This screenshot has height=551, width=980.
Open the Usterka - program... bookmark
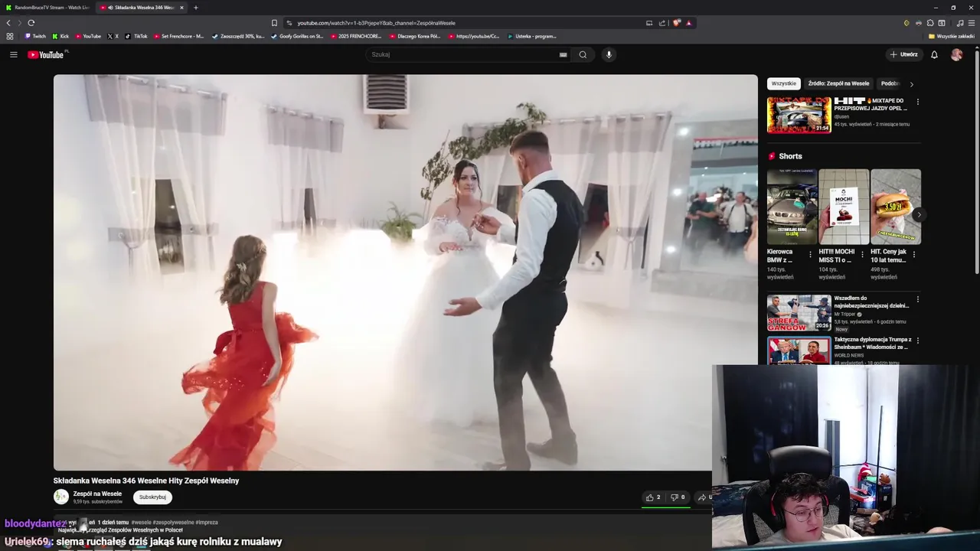tap(531, 36)
